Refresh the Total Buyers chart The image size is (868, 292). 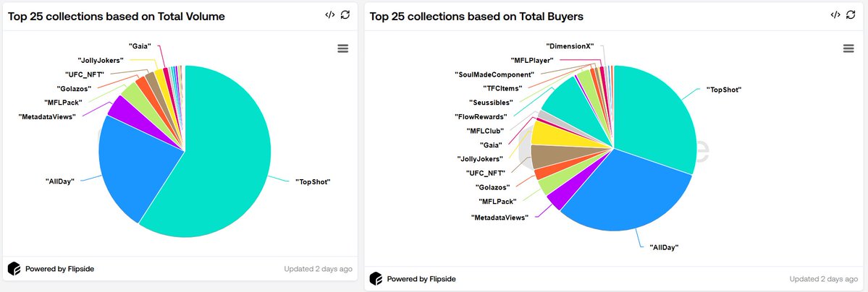point(851,15)
